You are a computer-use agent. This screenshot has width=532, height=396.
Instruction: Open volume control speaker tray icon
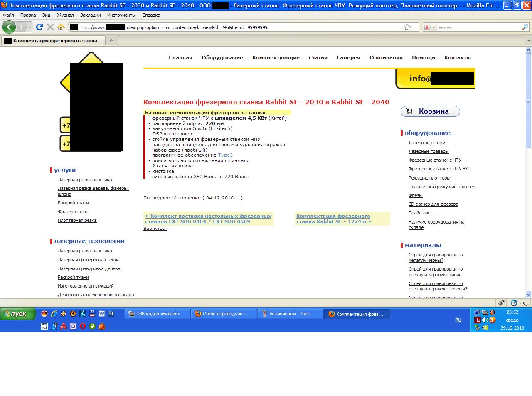point(485,320)
